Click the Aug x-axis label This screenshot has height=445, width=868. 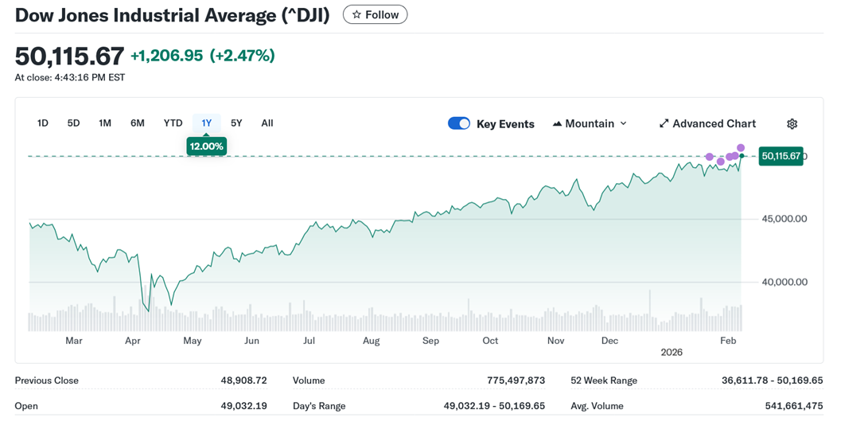click(x=371, y=341)
